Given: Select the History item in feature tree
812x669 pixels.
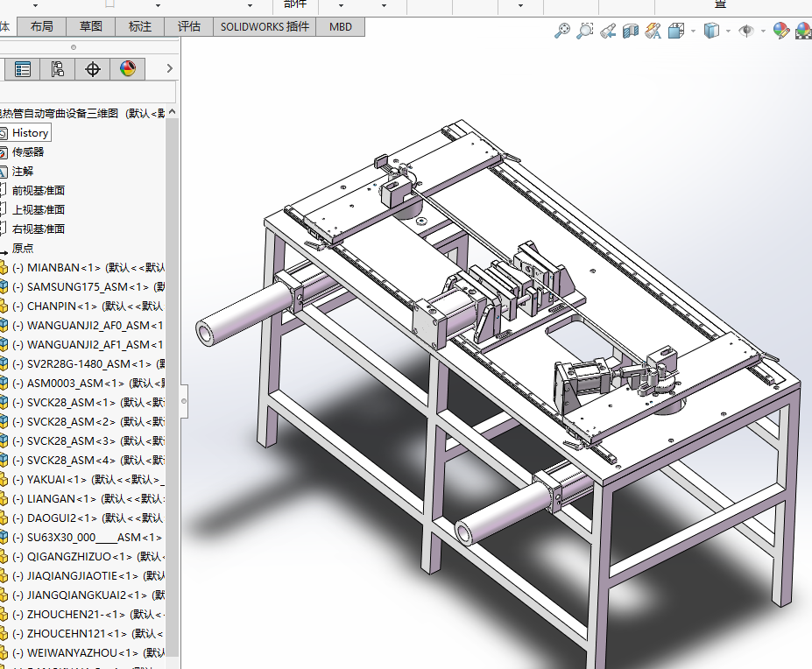Looking at the screenshot, I should coord(30,133).
